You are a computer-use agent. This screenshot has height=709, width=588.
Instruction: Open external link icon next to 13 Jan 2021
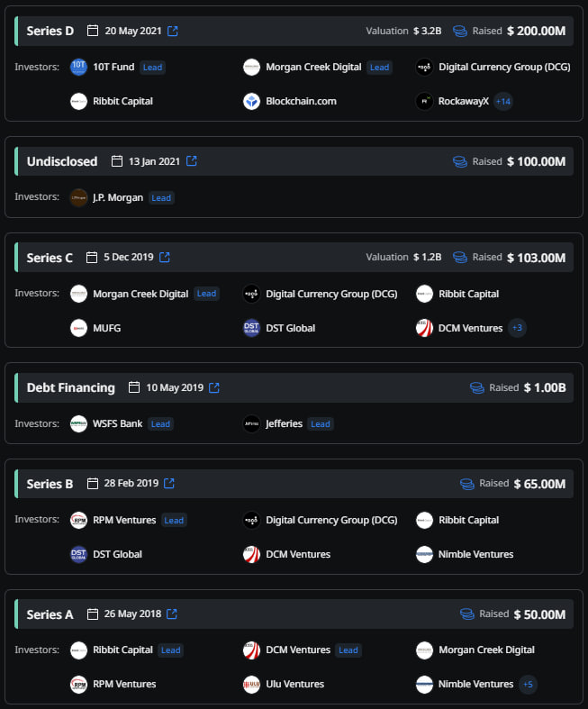(191, 161)
